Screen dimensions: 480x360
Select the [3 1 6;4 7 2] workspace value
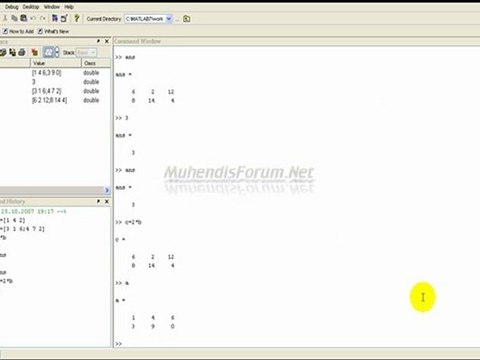(x=47, y=91)
